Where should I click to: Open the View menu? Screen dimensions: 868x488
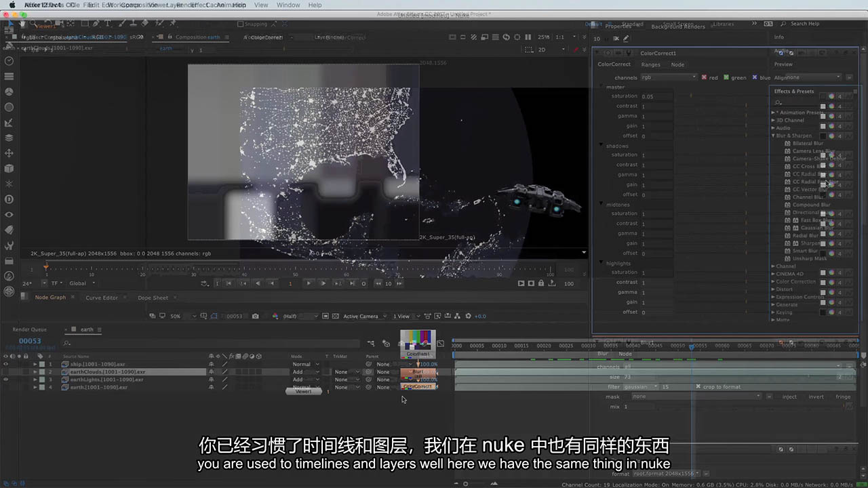click(x=261, y=5)
